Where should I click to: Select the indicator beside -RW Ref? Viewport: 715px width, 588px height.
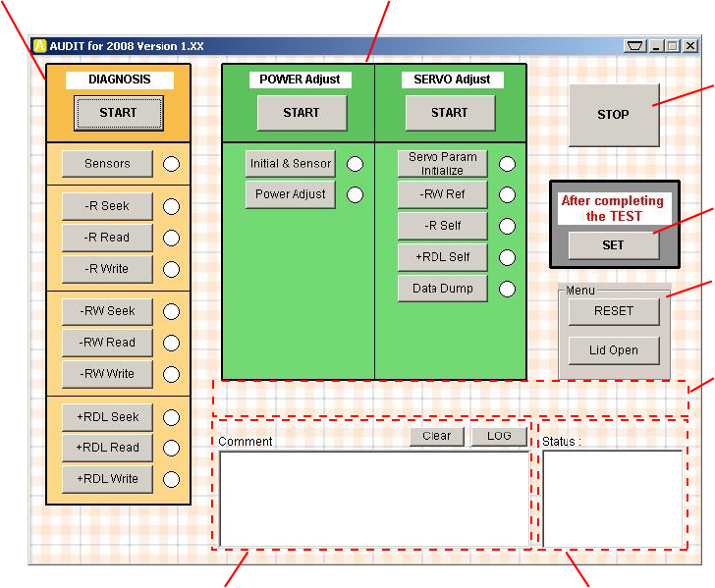point(507,195)
